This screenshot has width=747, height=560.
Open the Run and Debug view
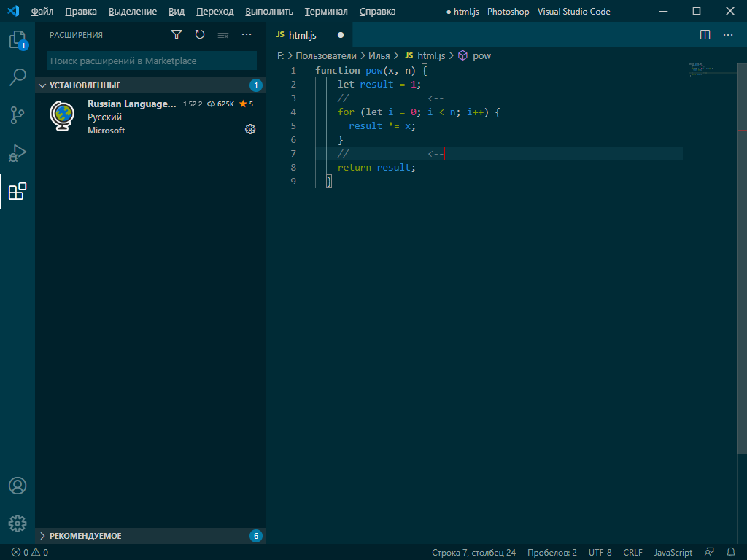coord(18,153)
